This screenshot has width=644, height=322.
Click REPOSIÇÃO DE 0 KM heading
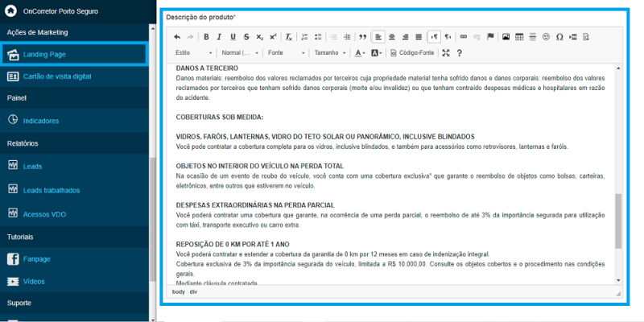click(233, 245)
